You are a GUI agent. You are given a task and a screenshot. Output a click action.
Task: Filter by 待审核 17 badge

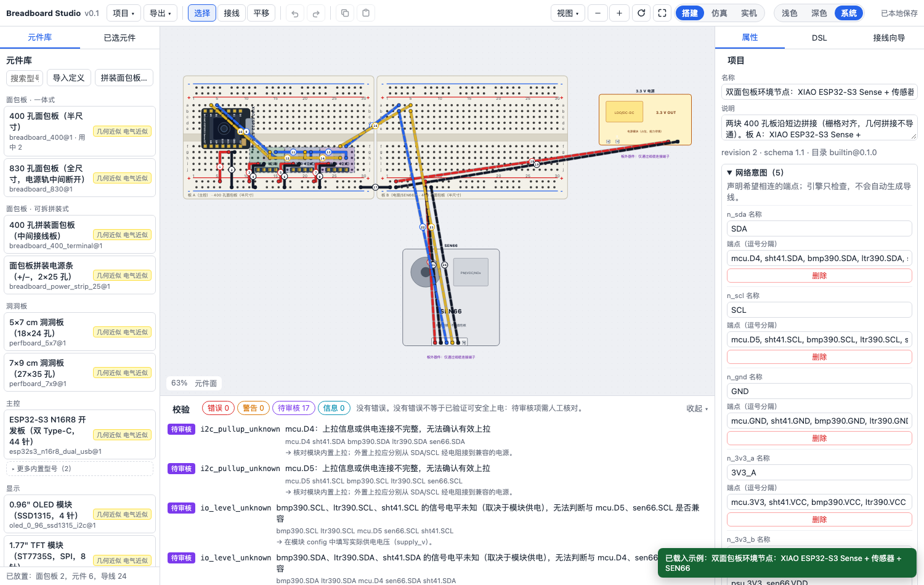294,408
